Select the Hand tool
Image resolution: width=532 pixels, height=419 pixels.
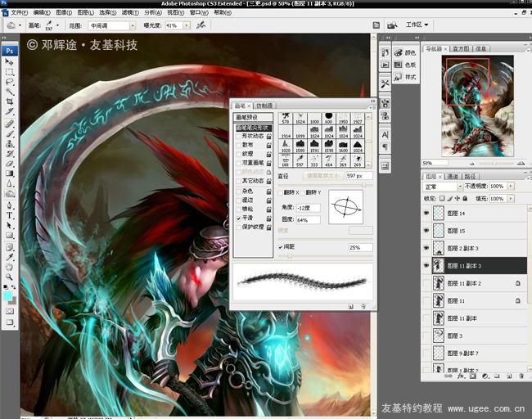[9, 267]
